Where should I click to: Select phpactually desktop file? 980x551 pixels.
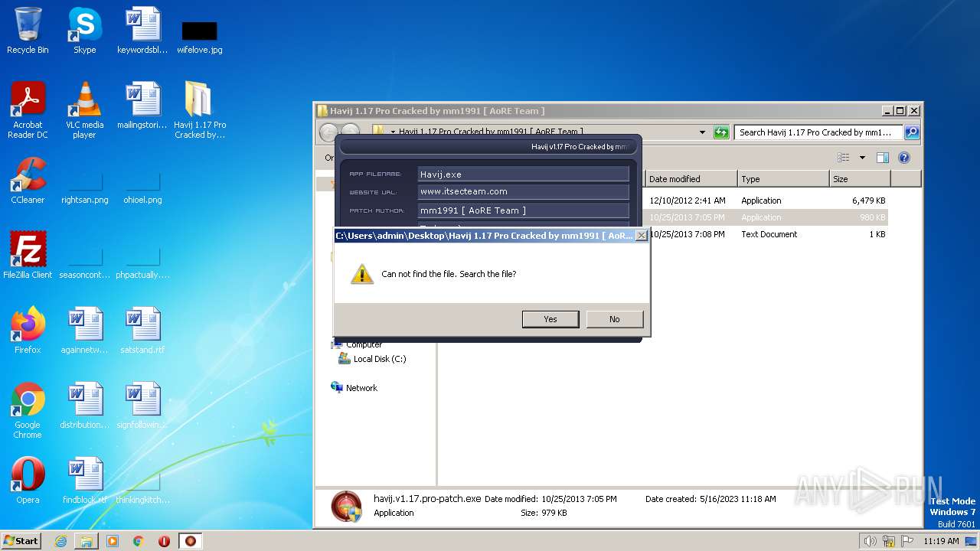pyautogui.click(x=142, y=262)
